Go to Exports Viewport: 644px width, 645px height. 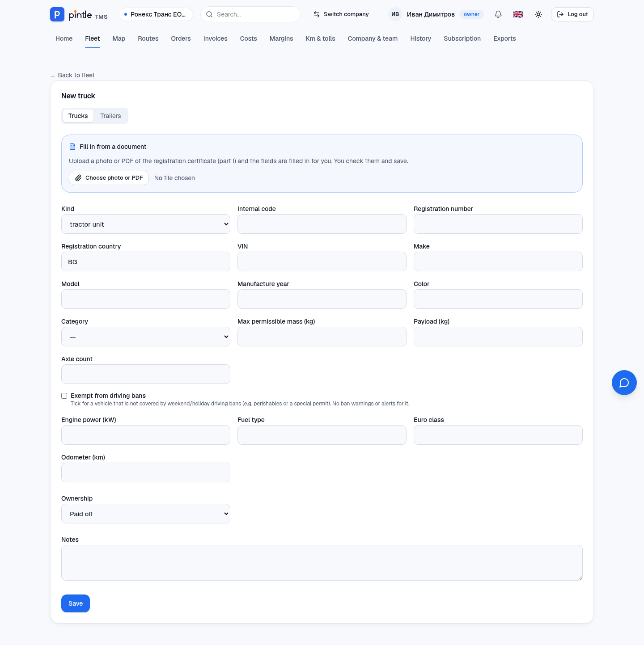click(x=504, y=38)
